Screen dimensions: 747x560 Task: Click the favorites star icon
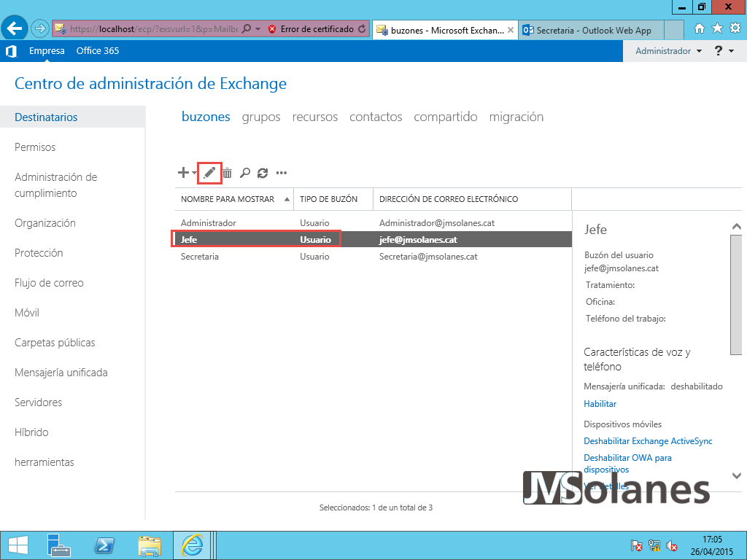pos(718,28)
